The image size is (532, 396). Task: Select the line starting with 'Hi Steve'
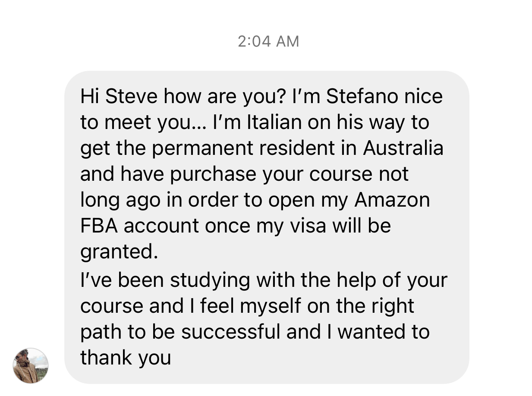click(261, 97)
